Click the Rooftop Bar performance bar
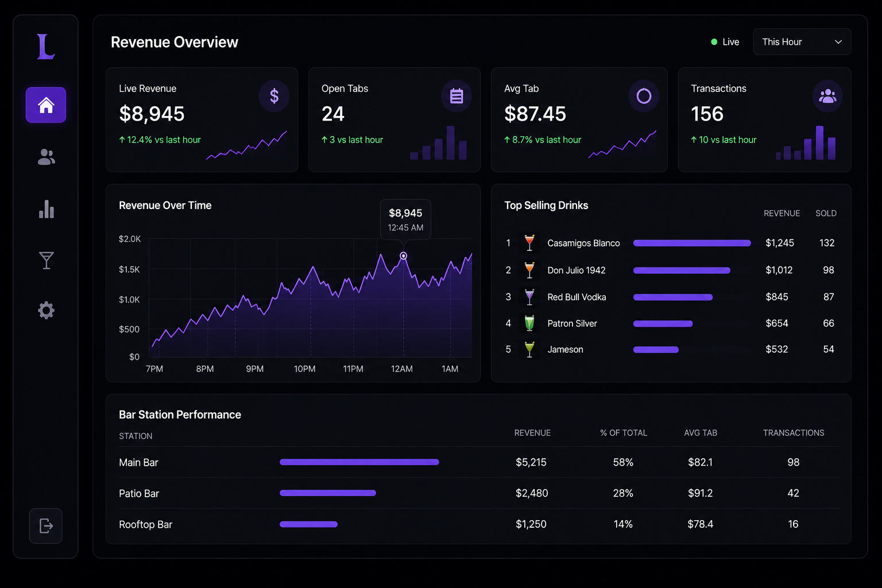882x588 pixels. tap(308, 524)
